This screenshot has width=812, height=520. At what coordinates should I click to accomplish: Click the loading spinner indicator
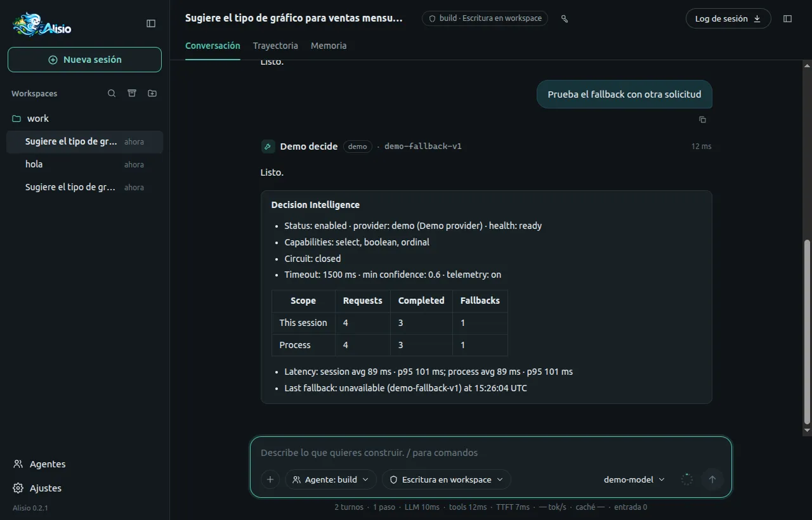[x=686, y=479]
